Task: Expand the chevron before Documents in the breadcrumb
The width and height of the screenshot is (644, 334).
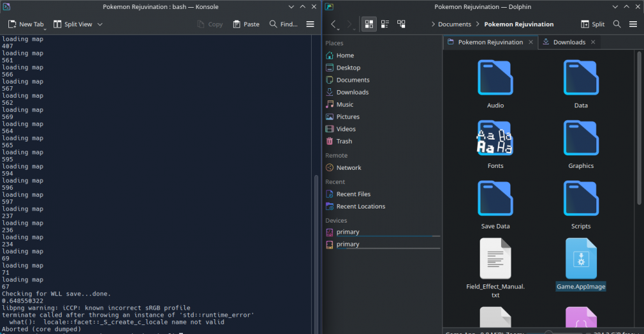Action: coord(433,24)
